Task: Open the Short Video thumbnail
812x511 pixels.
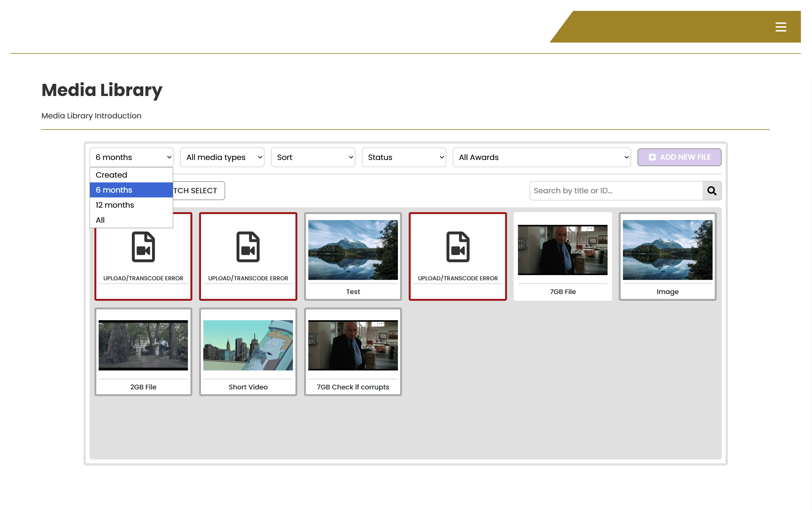Action: point(248,345)
